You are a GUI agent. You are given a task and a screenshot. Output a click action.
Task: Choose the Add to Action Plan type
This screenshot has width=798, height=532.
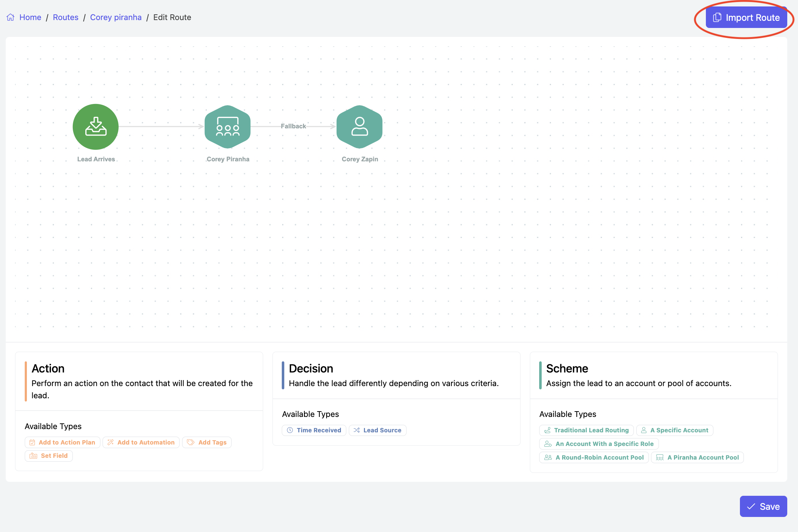pyautogui.click(x=62, y=442)
